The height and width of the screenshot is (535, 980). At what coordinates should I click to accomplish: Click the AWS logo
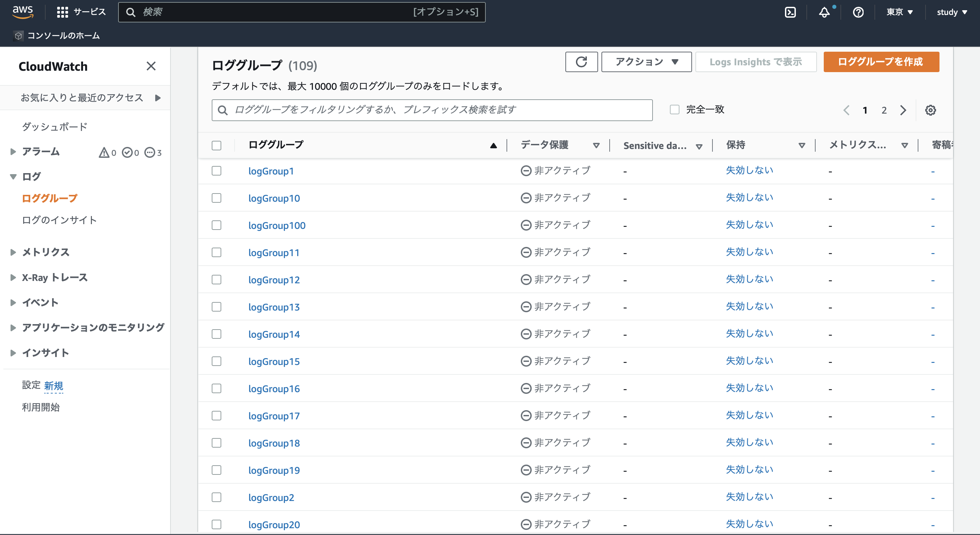[23, 12]
